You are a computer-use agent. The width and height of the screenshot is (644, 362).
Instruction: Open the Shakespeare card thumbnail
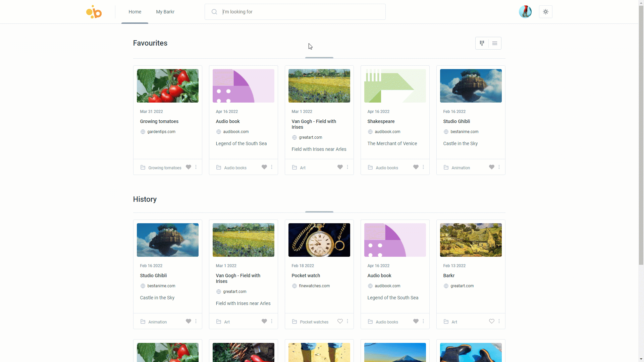point(395,86)
